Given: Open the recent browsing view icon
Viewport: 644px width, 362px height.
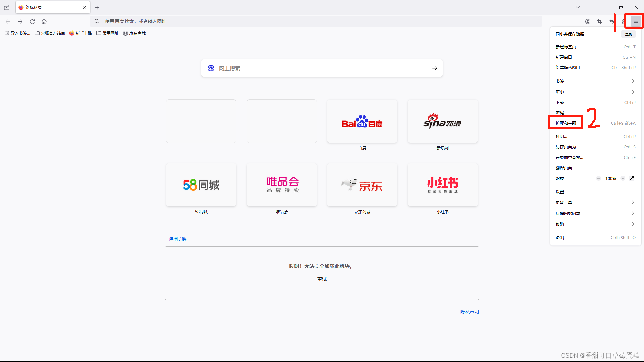Looking at the screenshot, I should 7,7.
